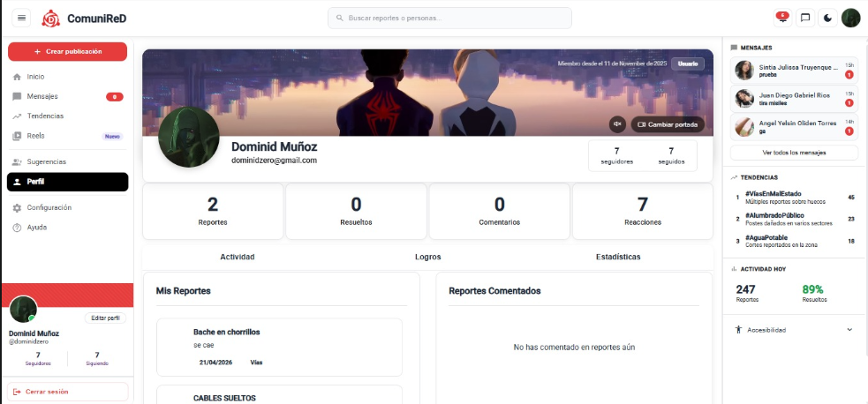The width and height of the screenshot is (868, 404).
Task: Click Angel Yelsin's avatar in messages
Action: 744,126
